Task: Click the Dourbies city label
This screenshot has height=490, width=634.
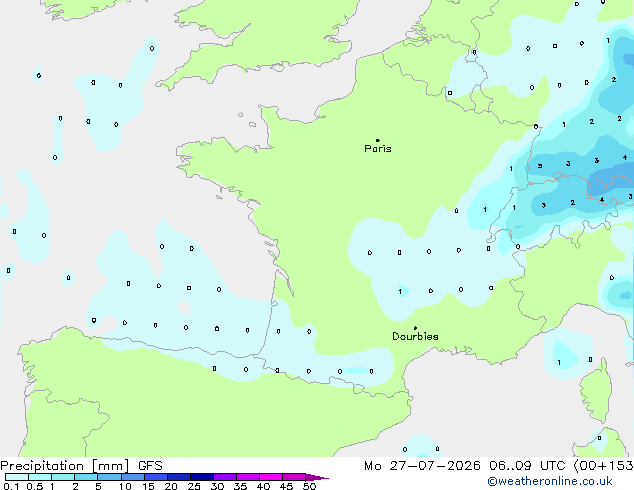Action: point(415,336)
